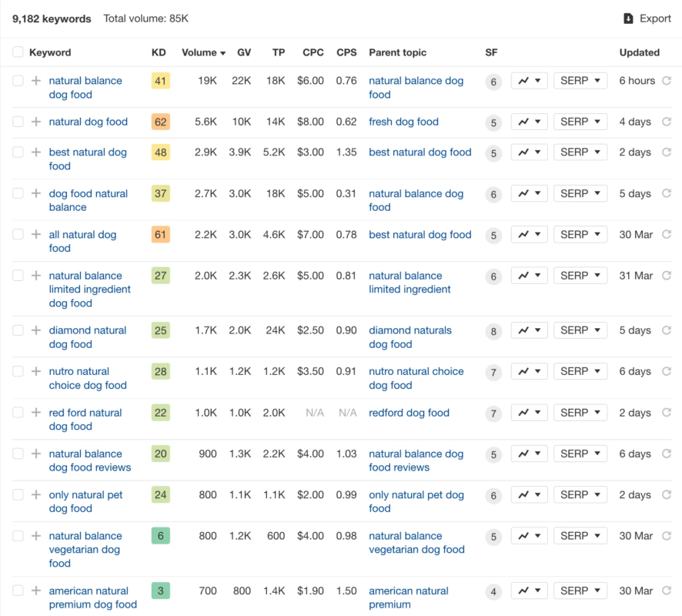Add 'natural balance vegetarian dog food' via plus icon
This screenshot has height=616, width=682.
[x=36, y=536]
